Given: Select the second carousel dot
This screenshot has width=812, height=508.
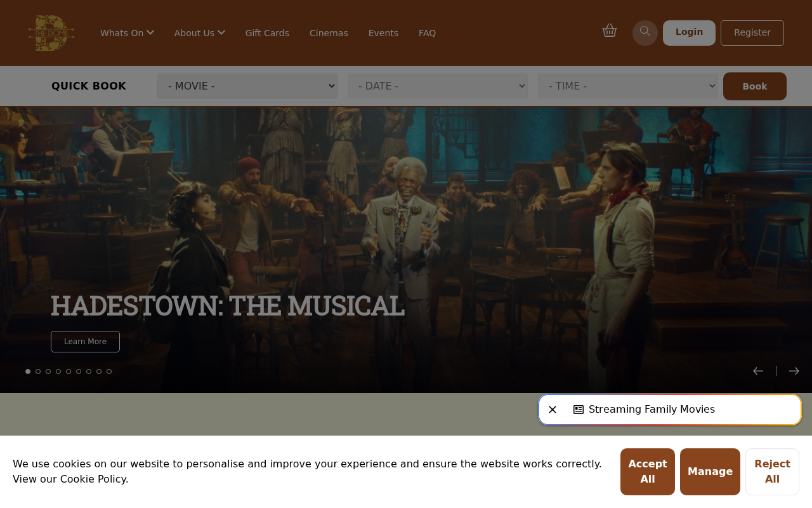Looking at the screenshot, I should 38,371.
